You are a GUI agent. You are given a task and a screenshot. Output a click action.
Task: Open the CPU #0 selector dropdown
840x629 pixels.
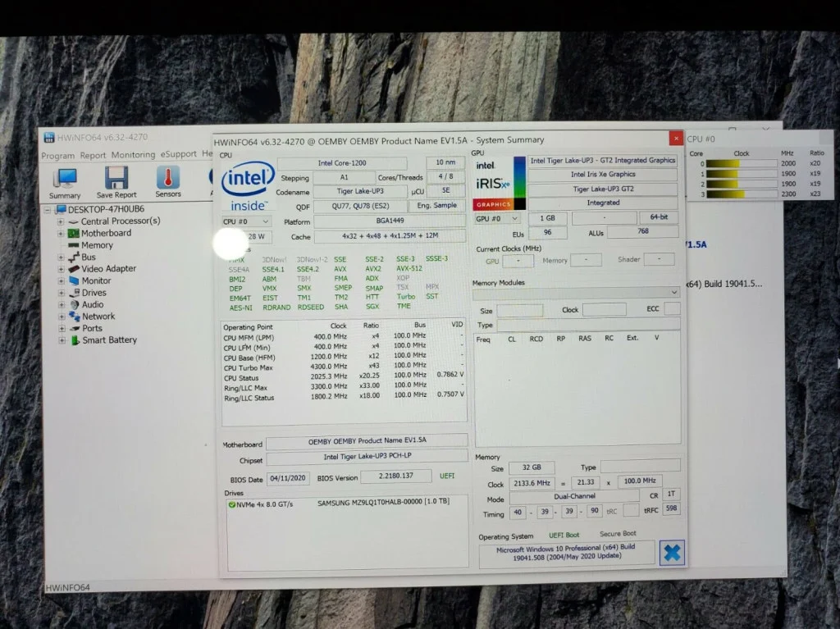click(x=247, y=221)
